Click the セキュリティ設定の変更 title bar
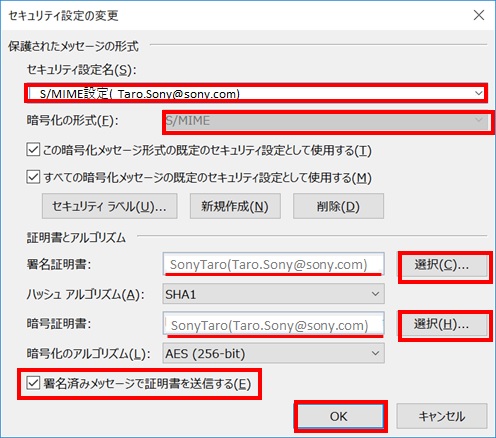496x438 pixels. (233, 15)
